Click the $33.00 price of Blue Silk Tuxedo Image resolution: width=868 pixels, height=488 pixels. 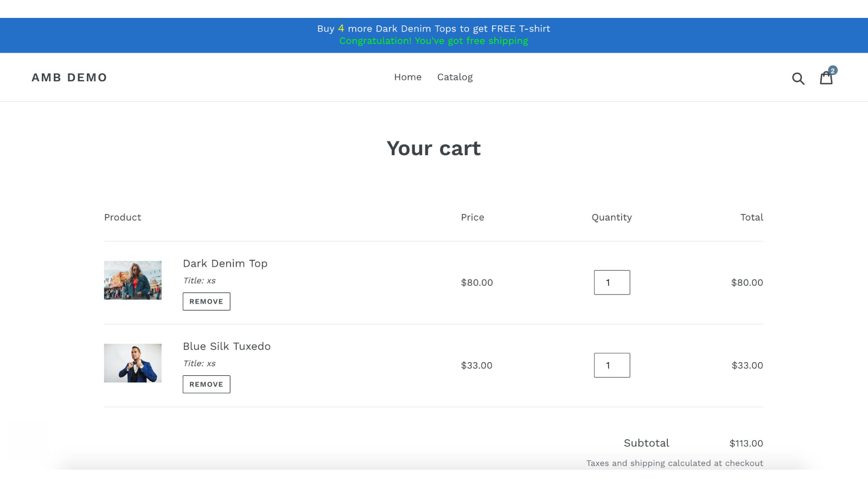477,365
